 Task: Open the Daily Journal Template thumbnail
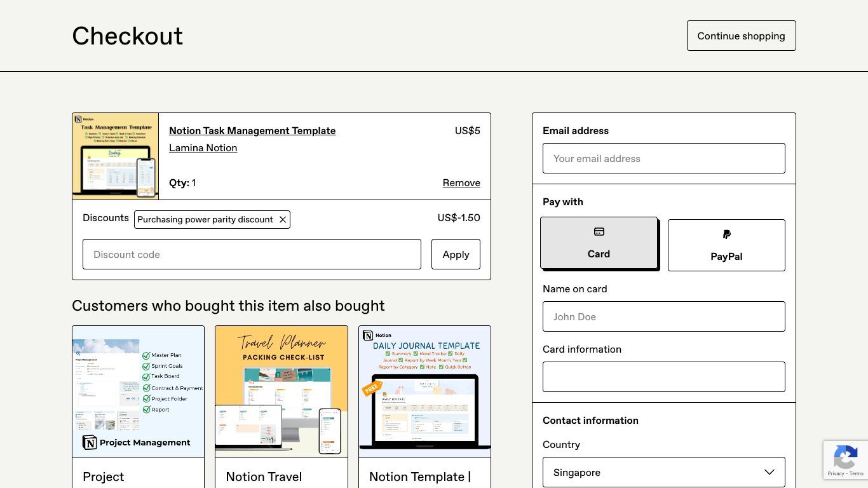click(424, 391)
